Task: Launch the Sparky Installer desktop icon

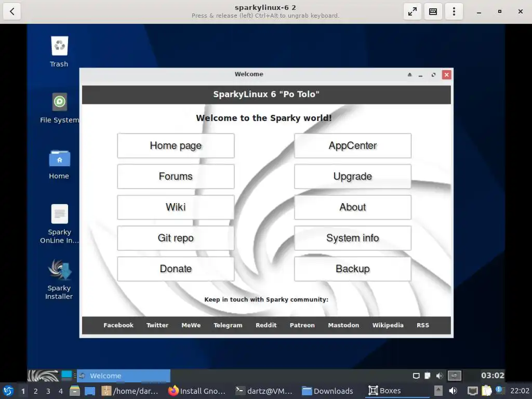Action: [x=59, y=270]
